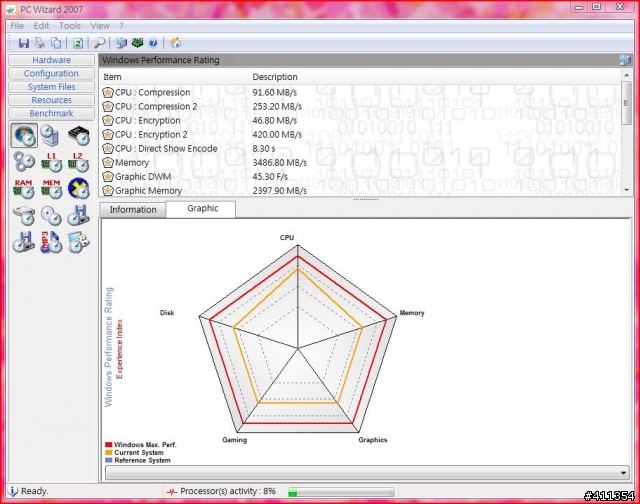Select the CD/DVD drive benchmark icon
The width and height of the screenshot is (640, 504).
point(51,215)
